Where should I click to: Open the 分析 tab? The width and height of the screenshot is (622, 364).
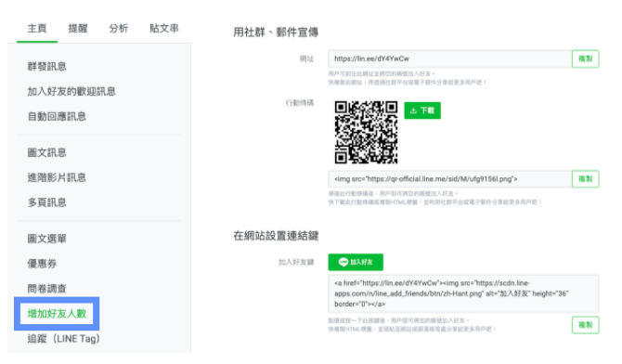coord(118,29)
